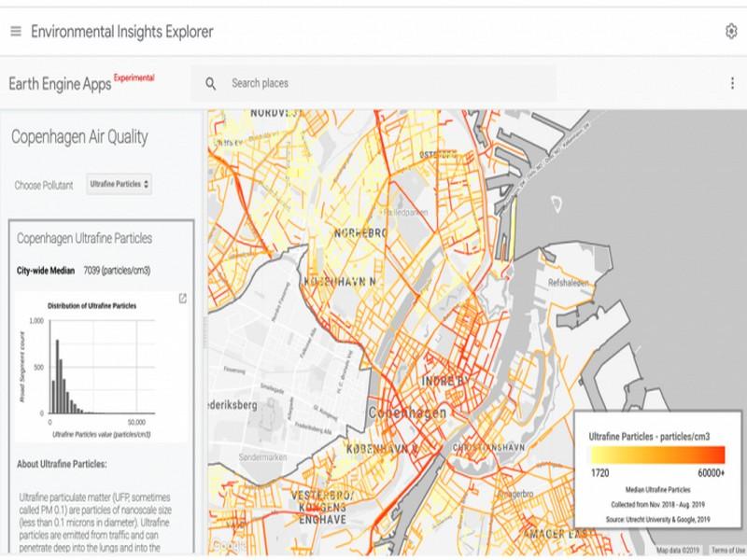This screenshot has width=747, height=560.
Task: Click the Experimental label
Action: 134,77
